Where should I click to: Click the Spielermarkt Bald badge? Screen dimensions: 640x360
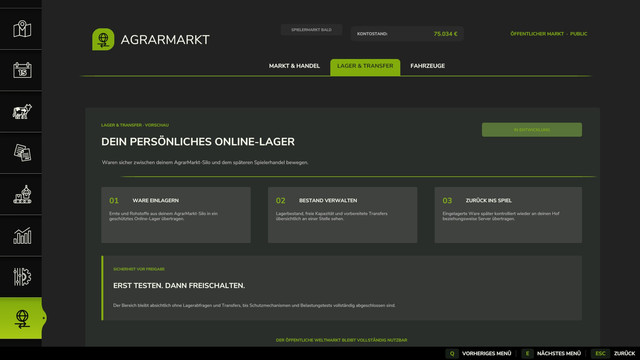311,30
